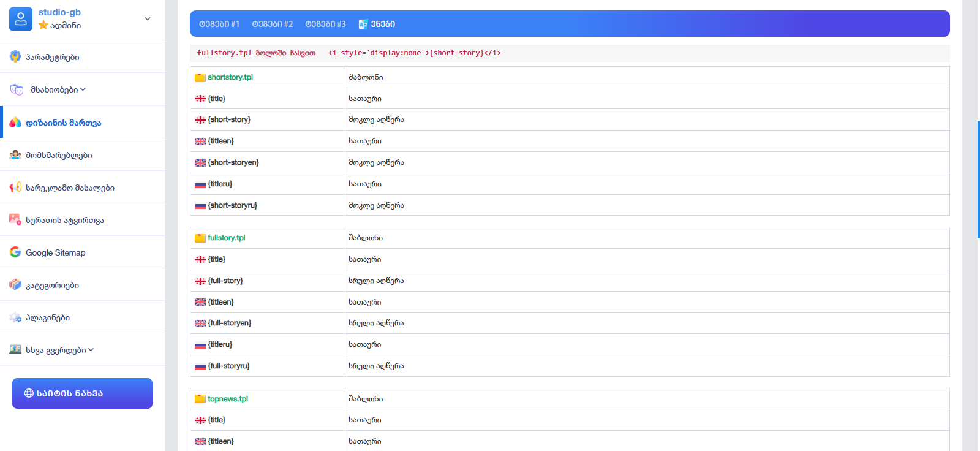Switch to the თემები #1 tab
The height and width of the screenshot is (451, 980).
coord(219,24)
